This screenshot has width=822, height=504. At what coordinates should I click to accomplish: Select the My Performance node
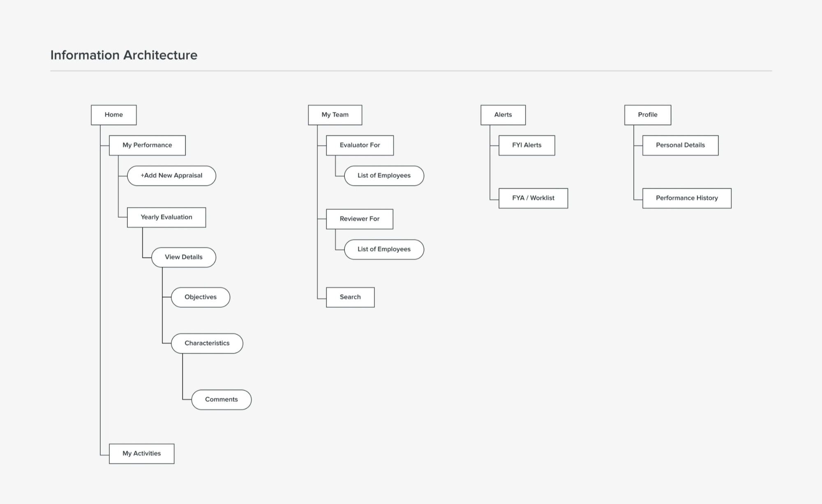pyautogui.click(x=147, y=145)
